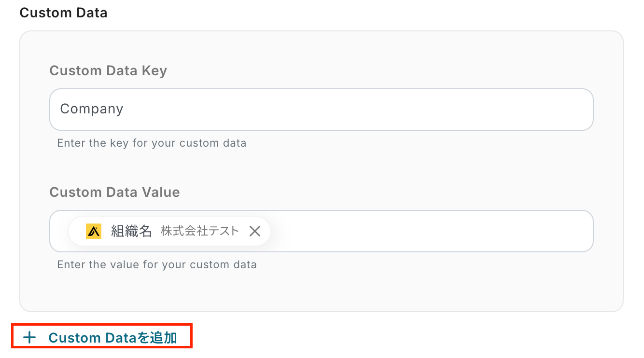This screenshot has height=358, width=644.
Task: Add another entry via Custom Dataを追加 link
Action: (112, 338)
